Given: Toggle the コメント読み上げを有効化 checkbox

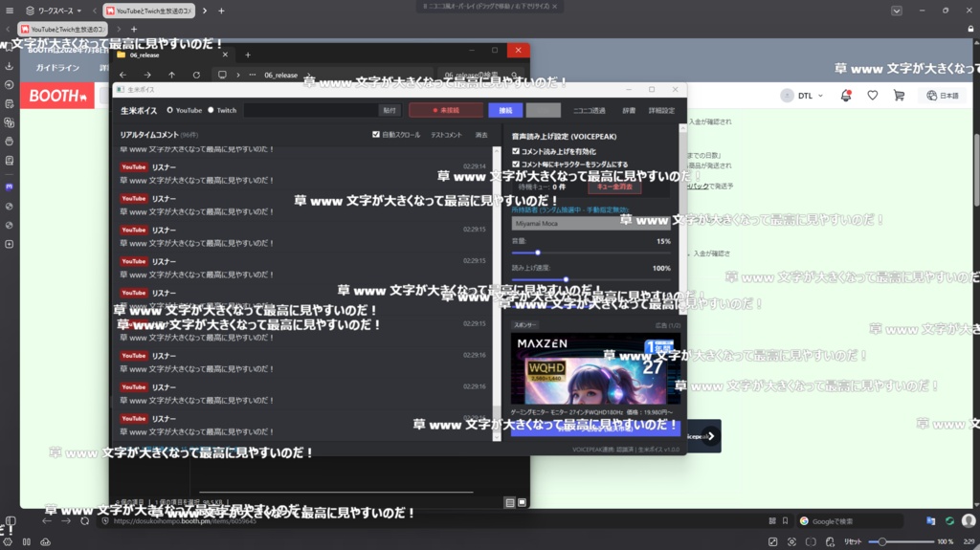Looking at the screenshot, I should [x=516, y=151].
